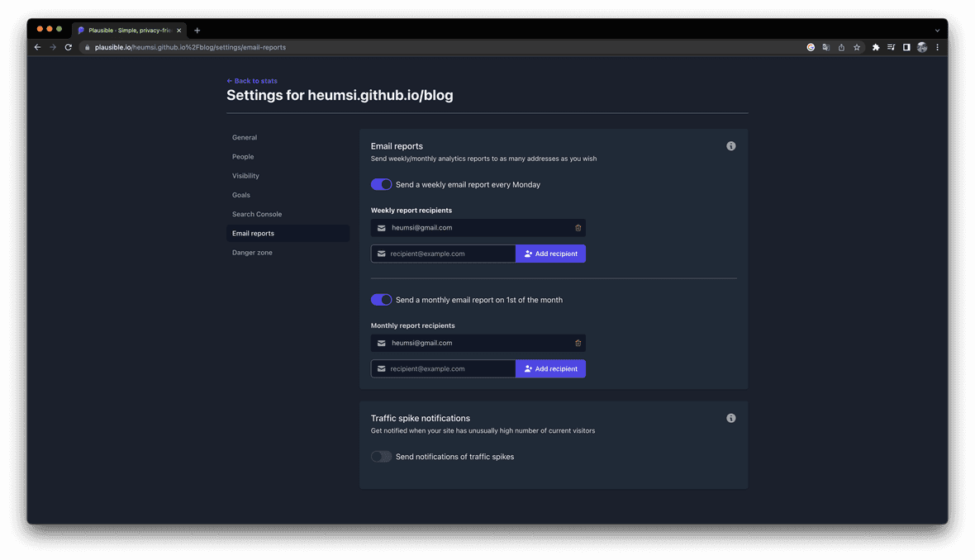Image resolution: width=975 pixels, height=560 pixels.
Task: Open the Danger zone settings
Action: point(252,253)
